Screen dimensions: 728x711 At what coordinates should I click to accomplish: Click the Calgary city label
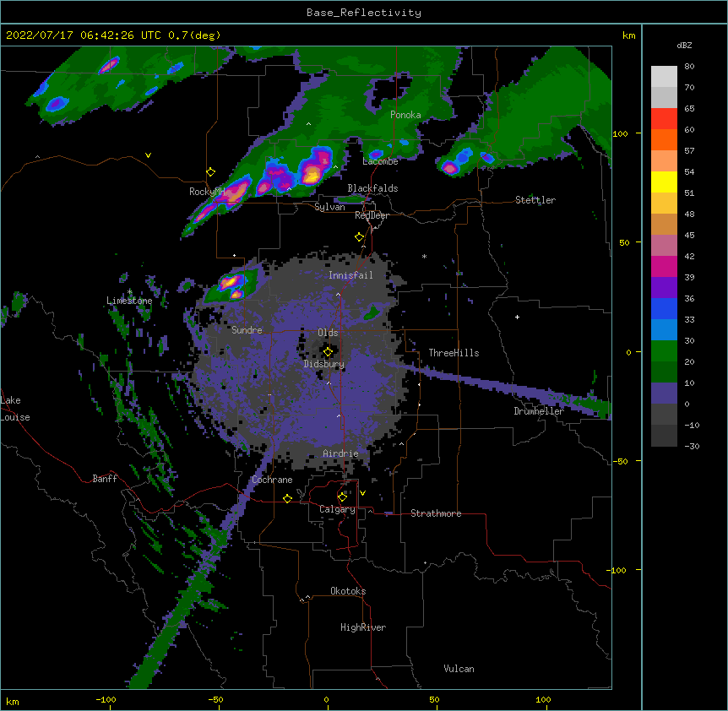(337, 509)
